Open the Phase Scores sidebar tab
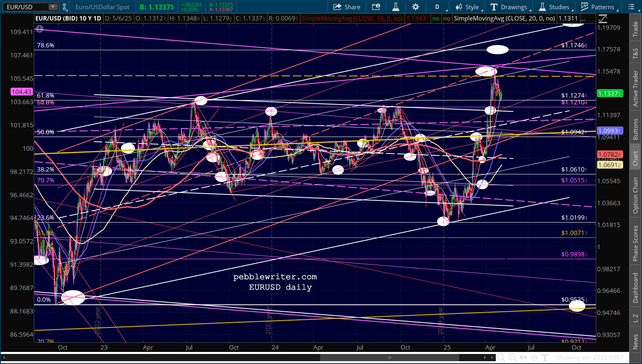 [x=635, y=243]
